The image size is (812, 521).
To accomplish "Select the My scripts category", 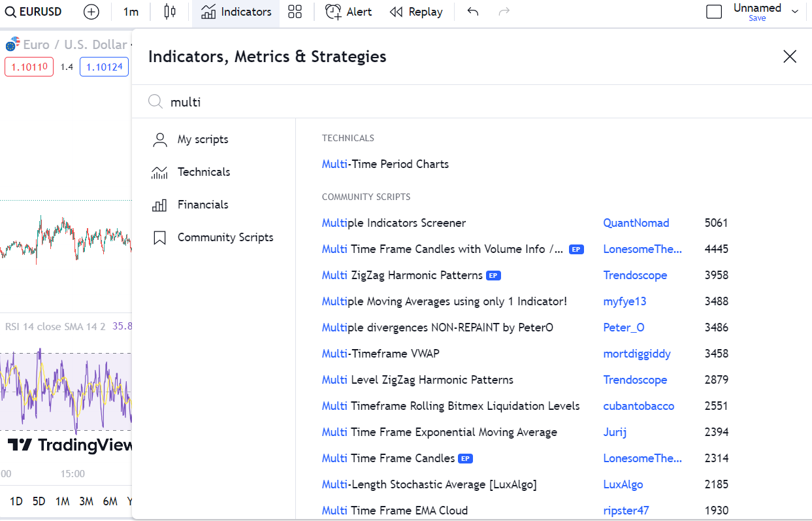I will (214, 139).
